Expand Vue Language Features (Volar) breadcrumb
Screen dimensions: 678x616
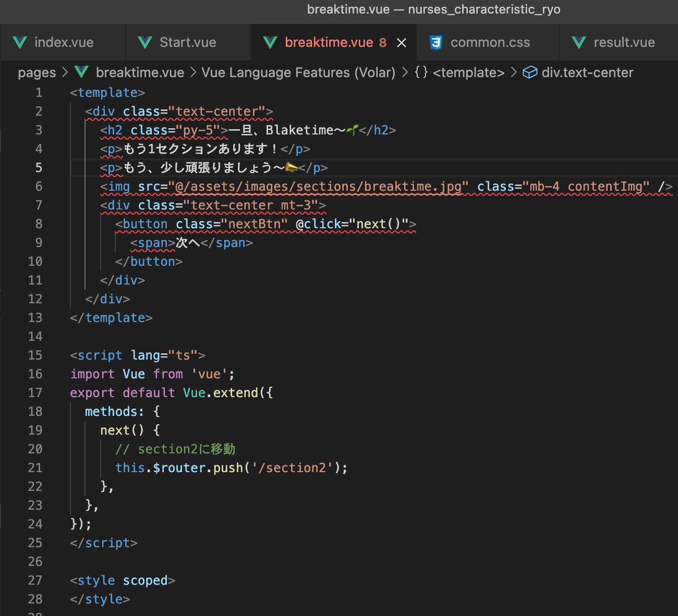click(298, 72)
